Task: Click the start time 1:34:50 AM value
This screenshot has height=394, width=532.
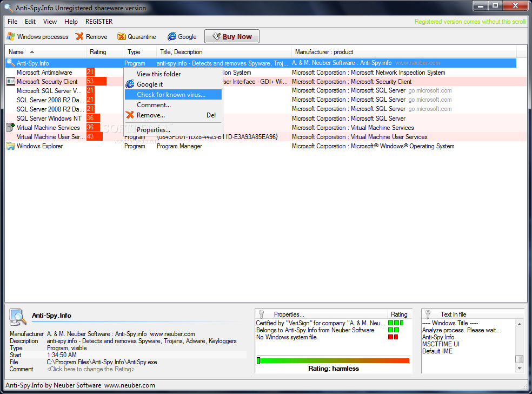Action: pyautogui.click(x=62, y=355)
